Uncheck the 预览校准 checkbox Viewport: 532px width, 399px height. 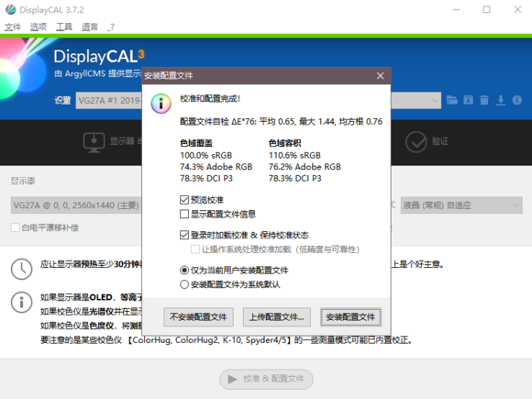(184, 200)
